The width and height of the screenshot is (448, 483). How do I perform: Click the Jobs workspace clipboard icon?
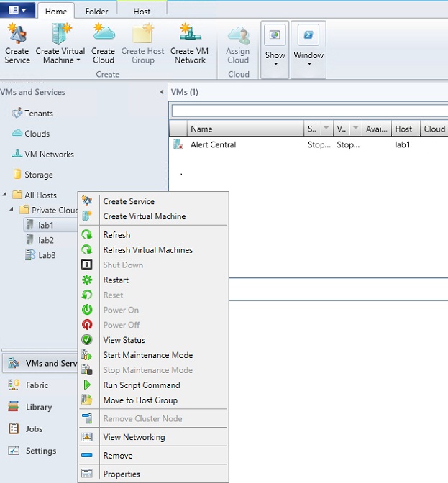click(x=14, y=428)
